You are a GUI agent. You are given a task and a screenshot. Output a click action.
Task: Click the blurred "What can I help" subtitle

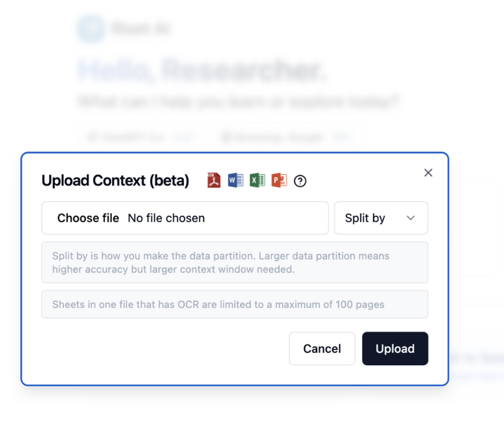click(238, 101)
